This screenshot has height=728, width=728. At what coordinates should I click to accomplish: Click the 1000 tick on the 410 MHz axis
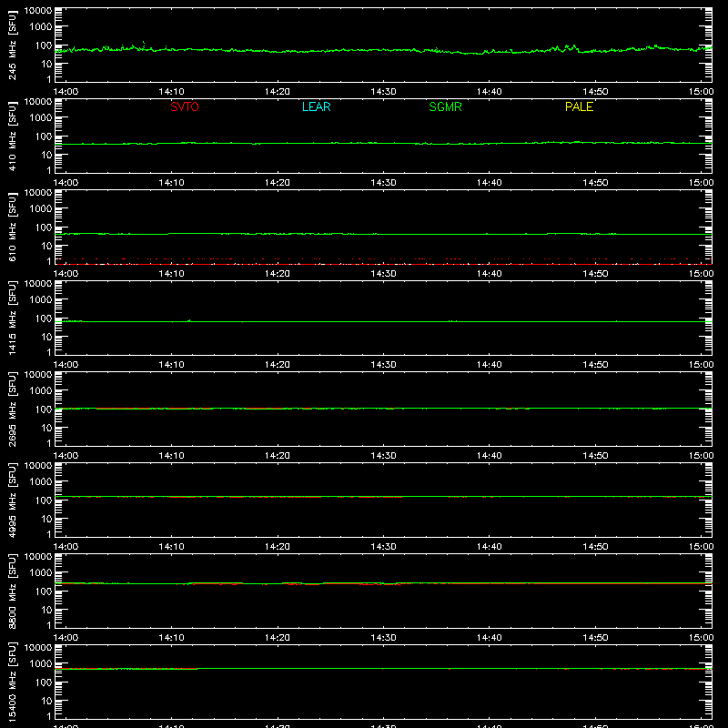41,118
